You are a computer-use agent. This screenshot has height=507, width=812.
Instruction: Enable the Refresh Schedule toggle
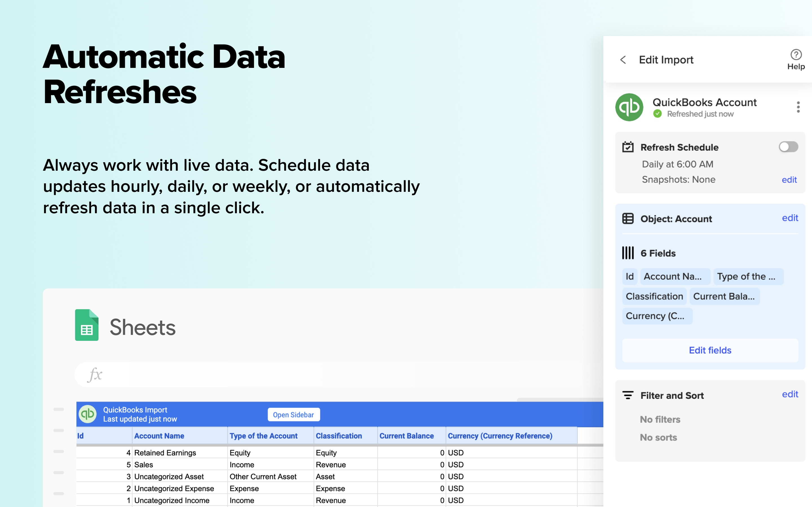(788, 146)
